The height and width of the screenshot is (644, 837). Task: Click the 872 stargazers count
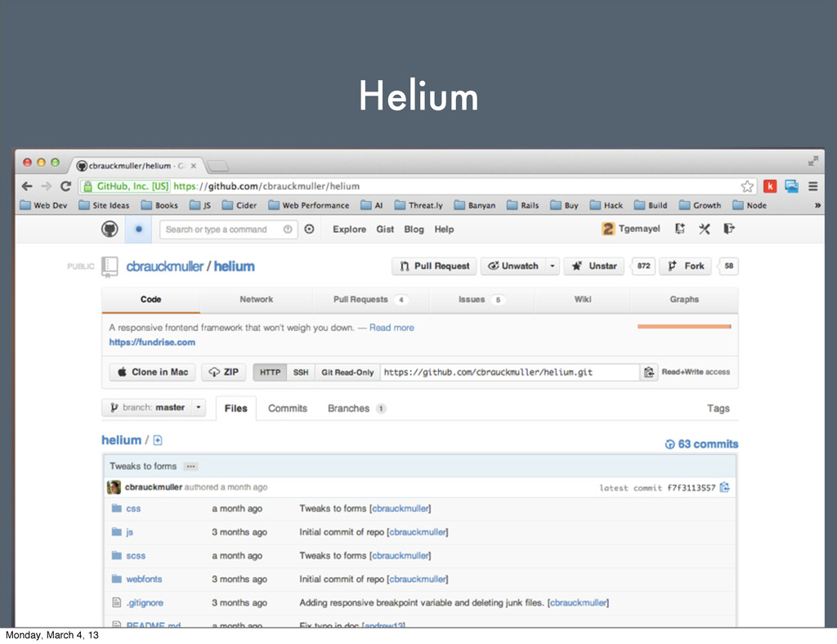[643, 266]
